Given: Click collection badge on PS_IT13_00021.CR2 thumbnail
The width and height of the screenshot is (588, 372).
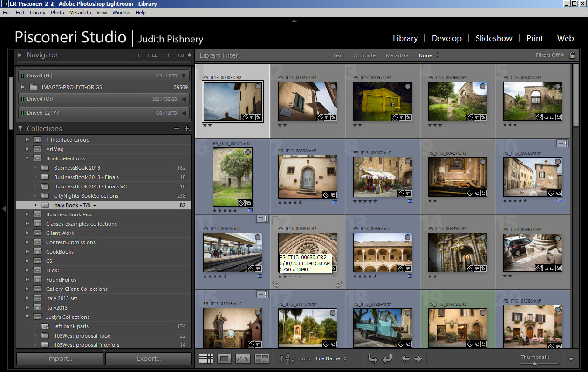Looking at the screenshot, I should 327,117.
